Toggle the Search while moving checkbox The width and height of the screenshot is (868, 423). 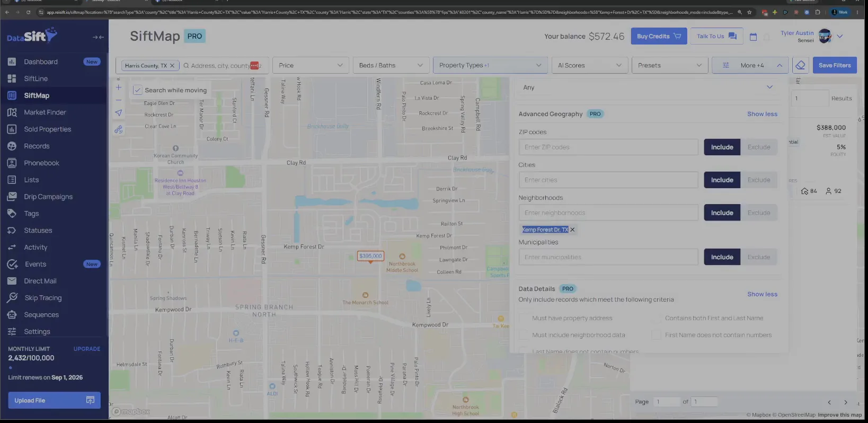pyautogui.click(x=137, y=90)
